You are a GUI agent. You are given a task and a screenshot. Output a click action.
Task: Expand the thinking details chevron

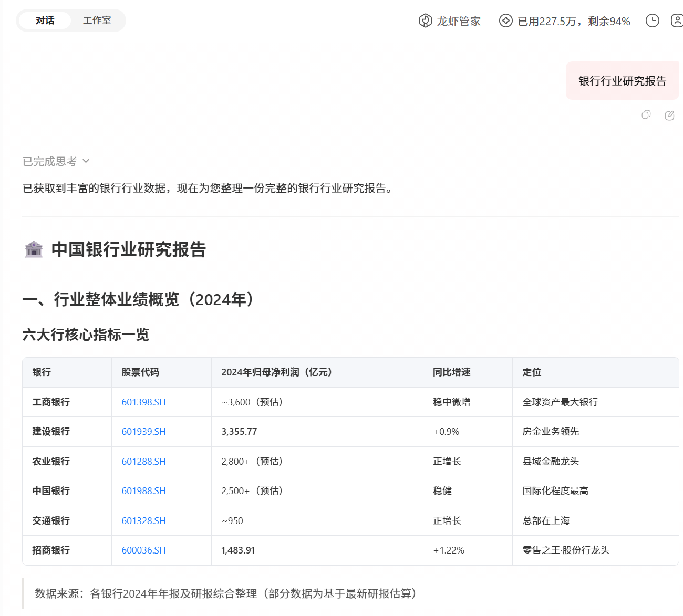pyautogui.click(x=87, y=161)
